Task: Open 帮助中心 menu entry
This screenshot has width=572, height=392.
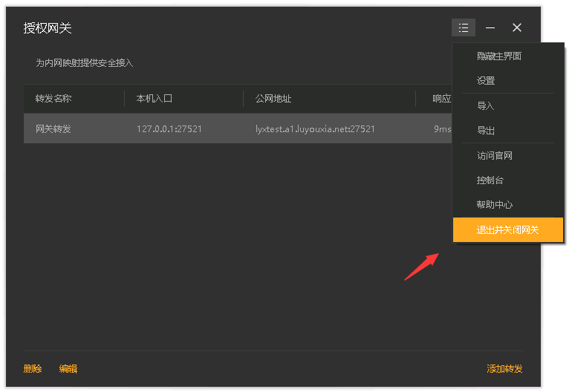Action: pos(508,205)
